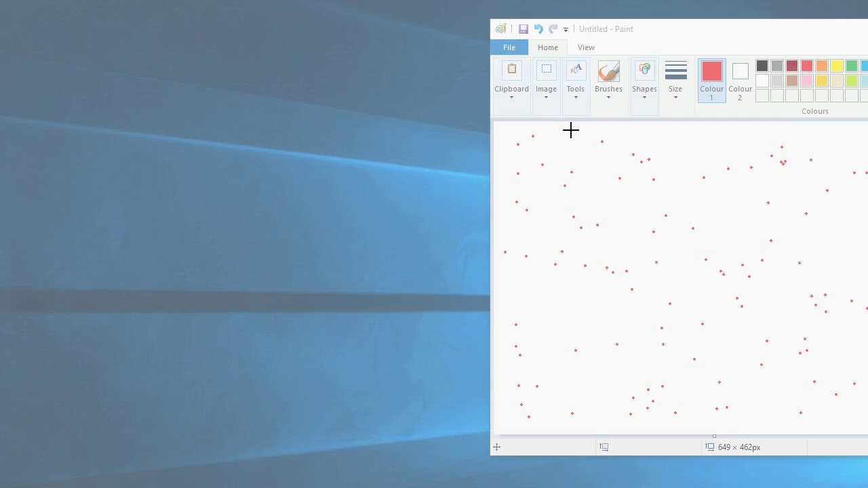Expand the Image group dropdown arrow

546,98
